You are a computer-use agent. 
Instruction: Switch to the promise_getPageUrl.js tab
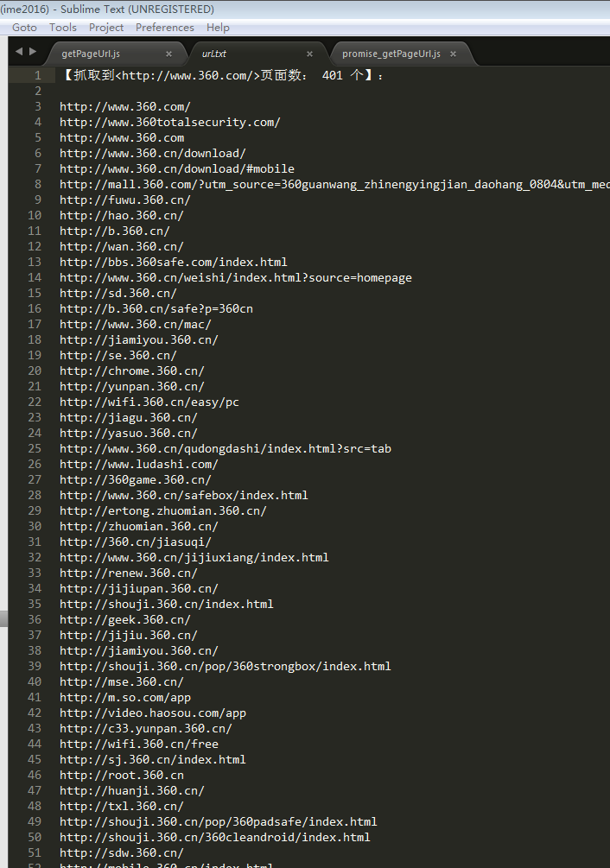391,54
